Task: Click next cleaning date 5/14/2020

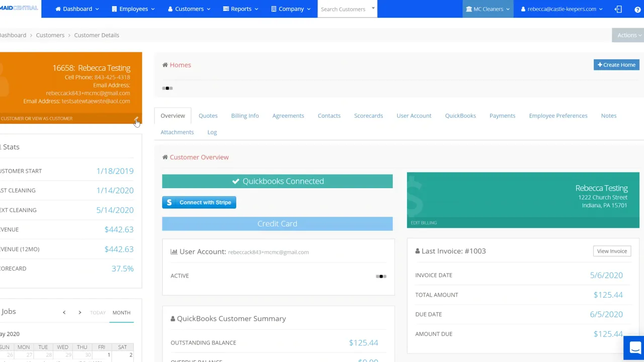Action: tap(115, 210)
